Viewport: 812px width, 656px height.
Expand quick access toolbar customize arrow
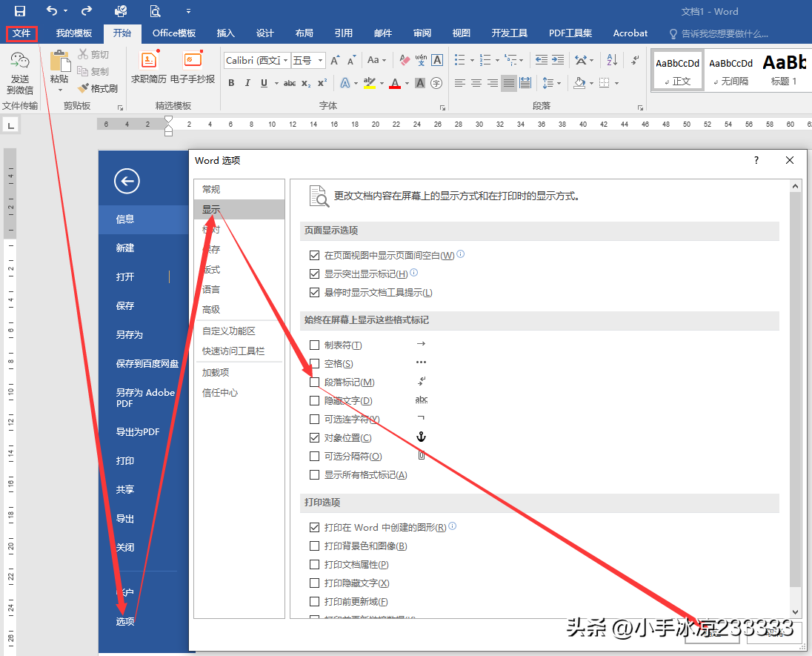[x=188, y=11]
